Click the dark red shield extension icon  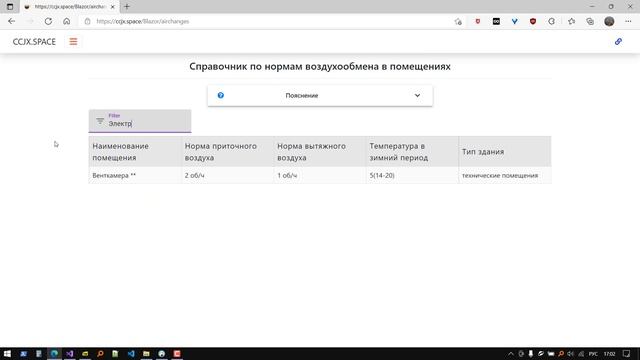pos(533,21)
